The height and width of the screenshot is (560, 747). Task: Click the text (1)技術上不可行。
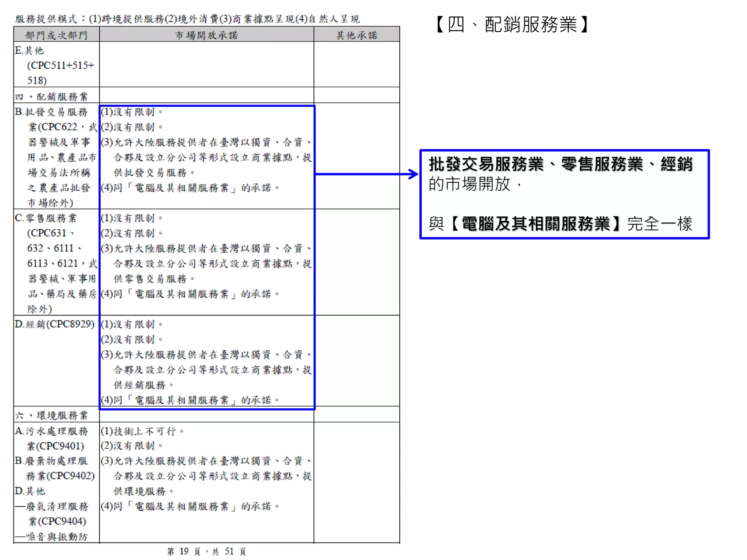(143, 431)
